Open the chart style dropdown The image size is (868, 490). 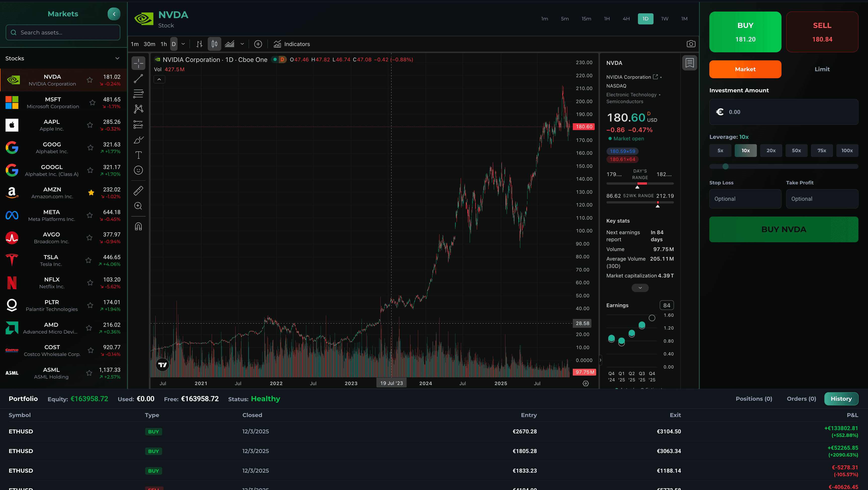(242, 44)
